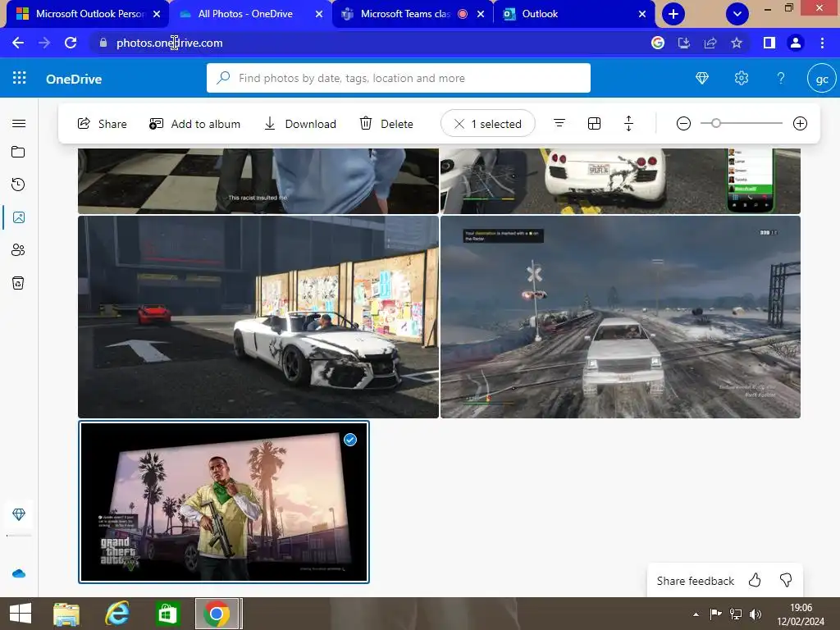Open Chrome three-dot menu
Screen dimensions: 840x630
coord(822,43)
